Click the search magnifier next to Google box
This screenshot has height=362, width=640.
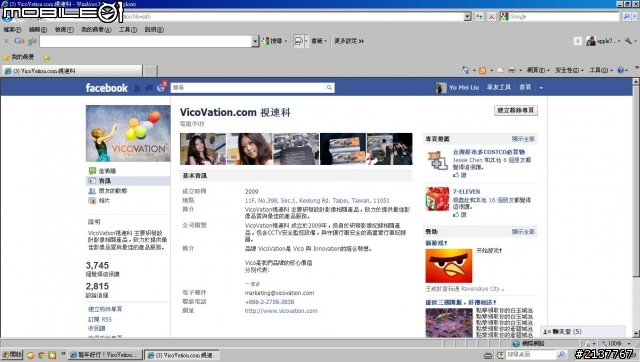(x=626, y=17)
